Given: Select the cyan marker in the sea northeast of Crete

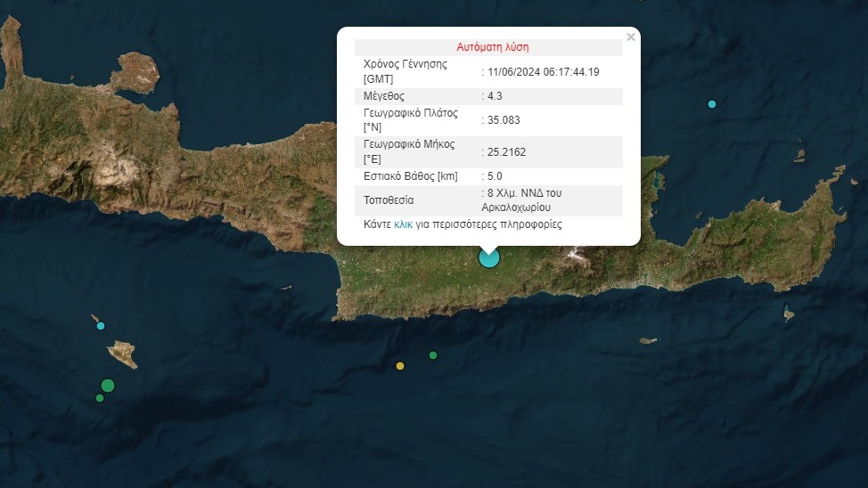Looking at the screenshot, I should tap(712, 104).
